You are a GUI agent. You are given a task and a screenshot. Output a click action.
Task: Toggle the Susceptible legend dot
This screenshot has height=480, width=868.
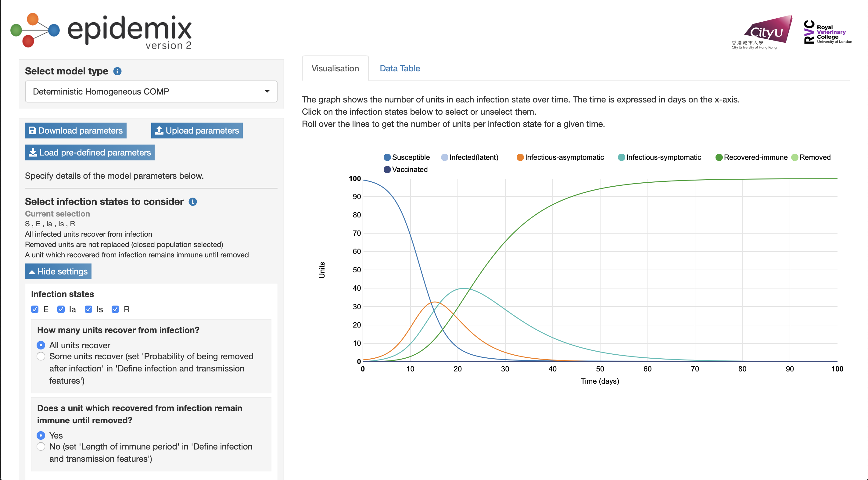pyautogui.click(x=387, y=157)
